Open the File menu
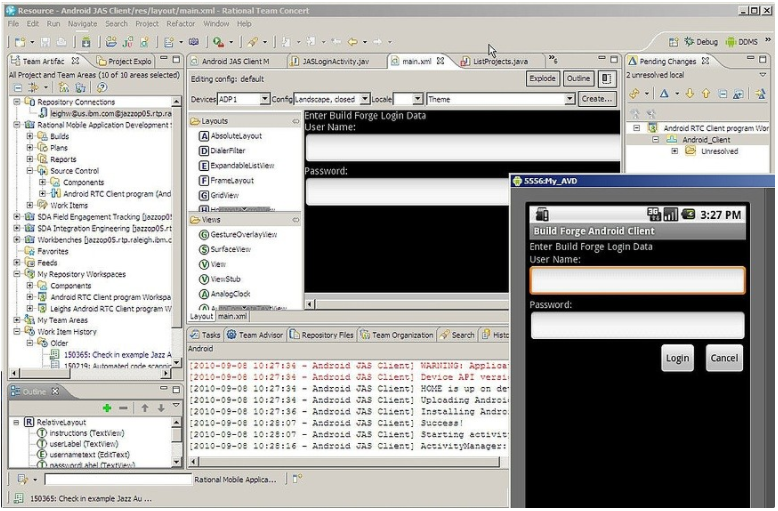Screen dimensions: 778x511 click(13, 24)
